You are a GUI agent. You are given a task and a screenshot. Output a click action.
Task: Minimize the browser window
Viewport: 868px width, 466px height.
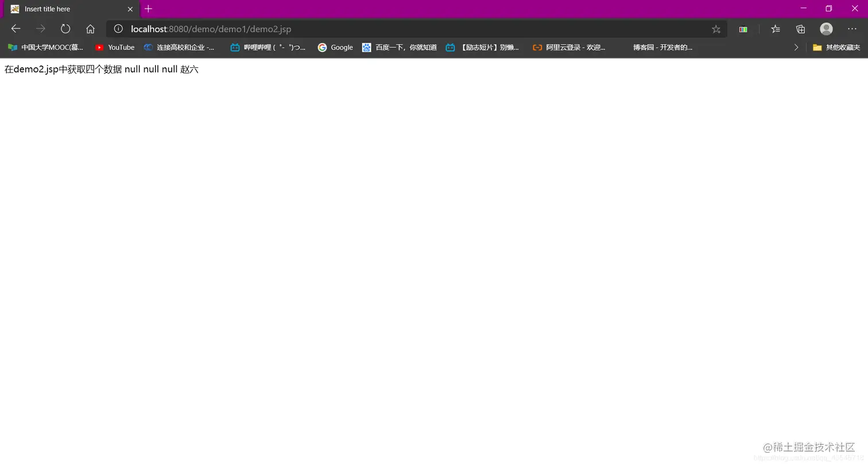tap(803, 9)
